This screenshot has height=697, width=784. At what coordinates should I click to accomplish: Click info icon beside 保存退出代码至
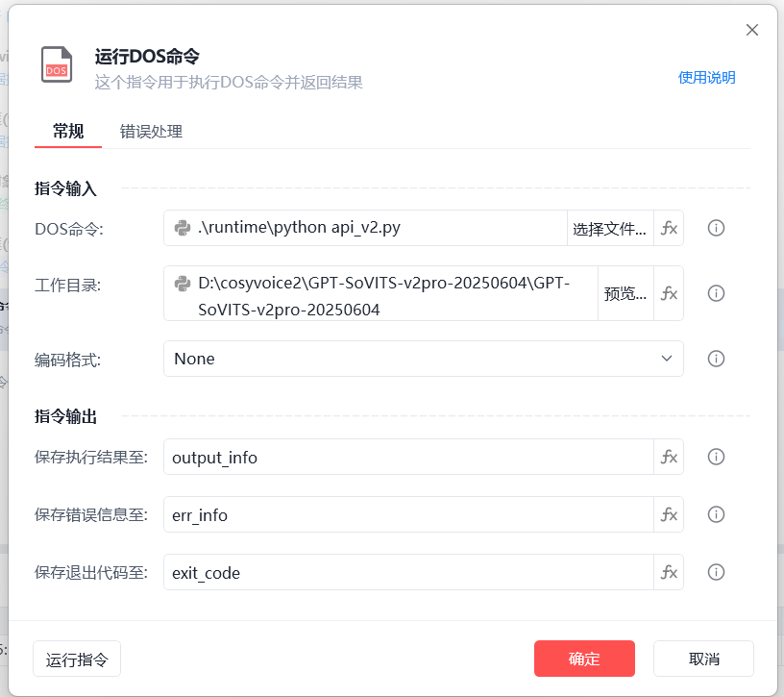(x=716, y=572)
